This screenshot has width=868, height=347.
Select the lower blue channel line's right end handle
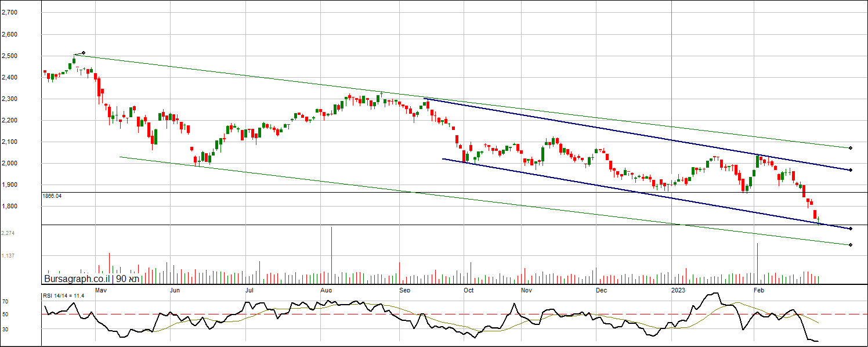850,229
